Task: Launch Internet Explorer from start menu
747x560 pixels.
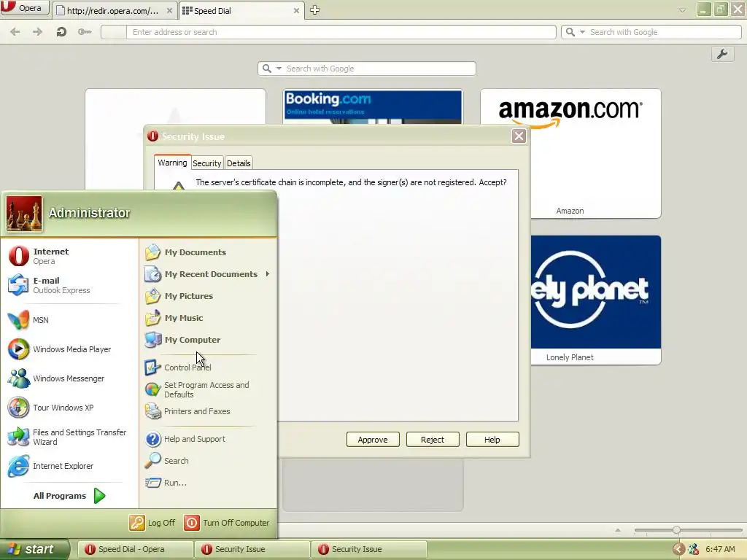Action: coord(69,466)
